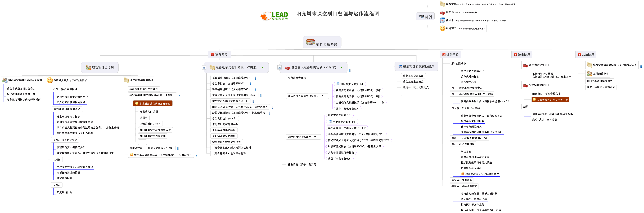Image resolution: width=644 pixels, height=213 pixels.
Task: Click priority 3 marker on 结束阶段
Action: tap(515, 55)
